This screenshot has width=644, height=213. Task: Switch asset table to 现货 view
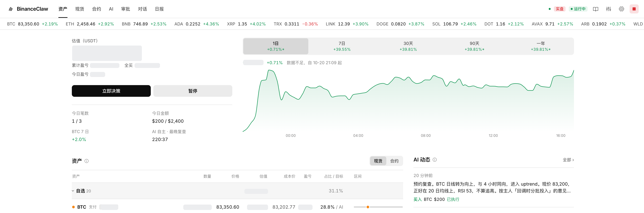point(378,161)
